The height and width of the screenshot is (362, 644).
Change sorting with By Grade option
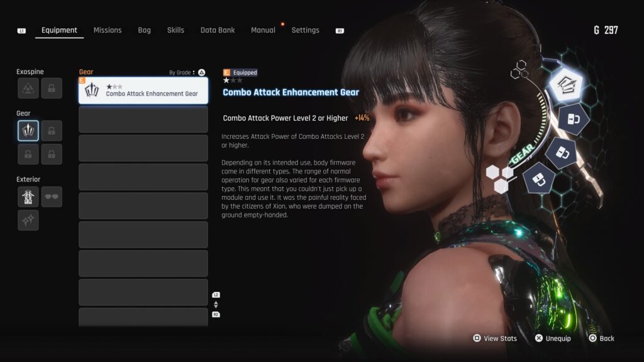[x=182, y=73]
